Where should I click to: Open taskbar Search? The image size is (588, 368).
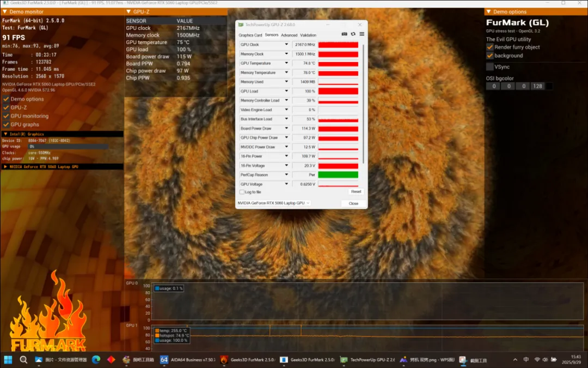pyautogui.click(x=23, y=359)
